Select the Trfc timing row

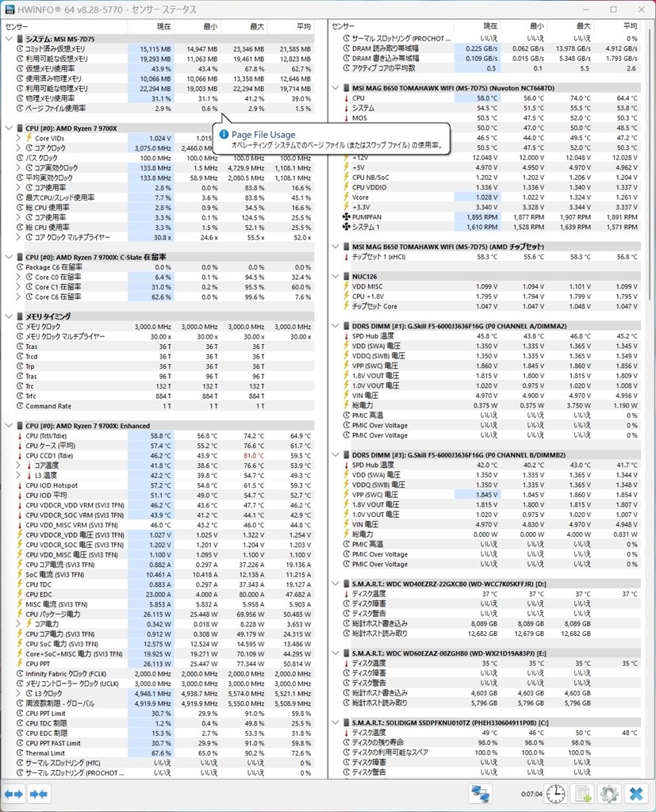pyautogui.click(x=163, y=396)
